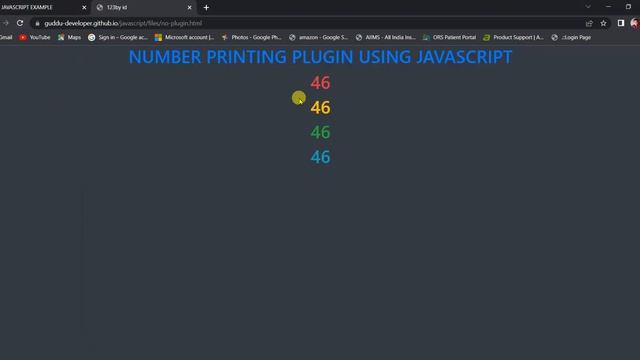The height and width of the screenshot is (360, 640).
Task: Open the Gmail bookmark
Action: click(6, 37)
